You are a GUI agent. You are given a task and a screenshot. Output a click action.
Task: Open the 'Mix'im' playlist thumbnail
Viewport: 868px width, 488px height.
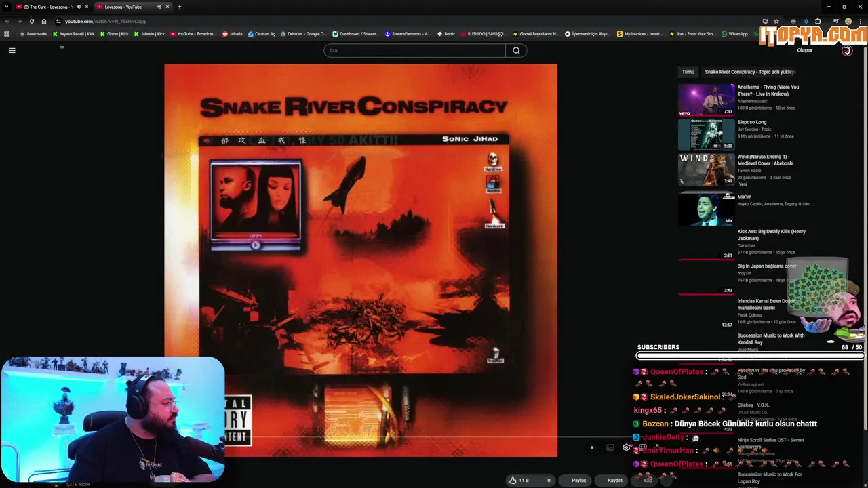707,209
